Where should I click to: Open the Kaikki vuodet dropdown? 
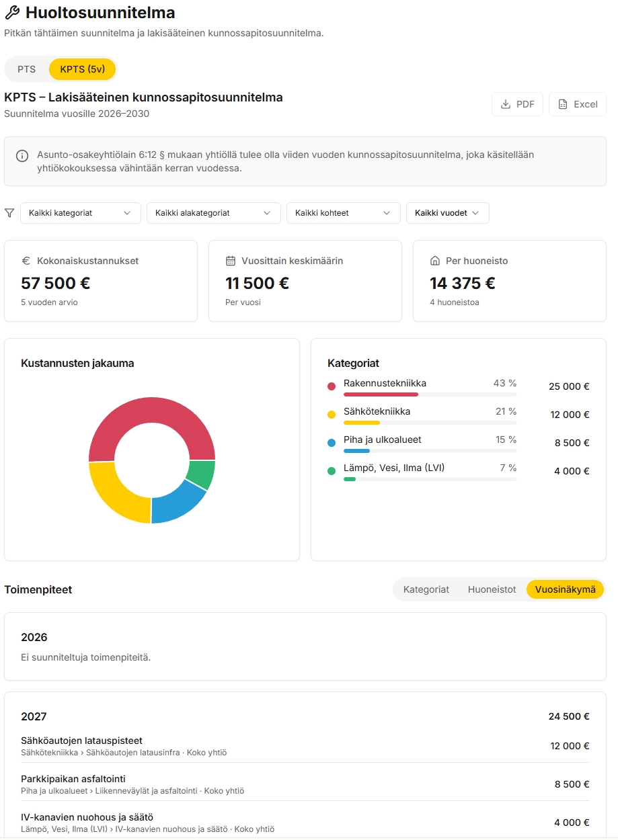click(x=448, y=213)
